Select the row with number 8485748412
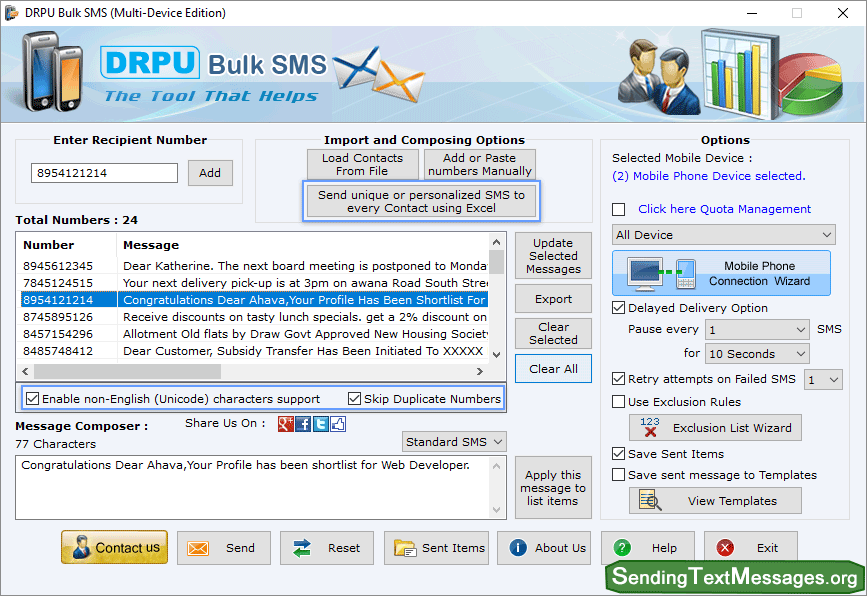The width and height of the screenshot is (867, 596). pyautogui.click(x=254, y=351)
